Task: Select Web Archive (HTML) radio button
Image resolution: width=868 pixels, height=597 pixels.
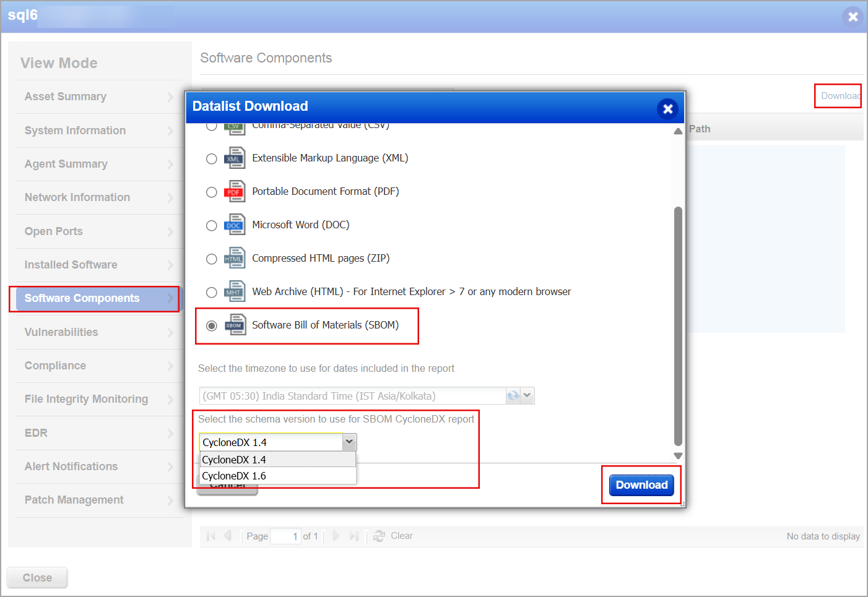Action: pyautogui.click(x=212, y=293)
